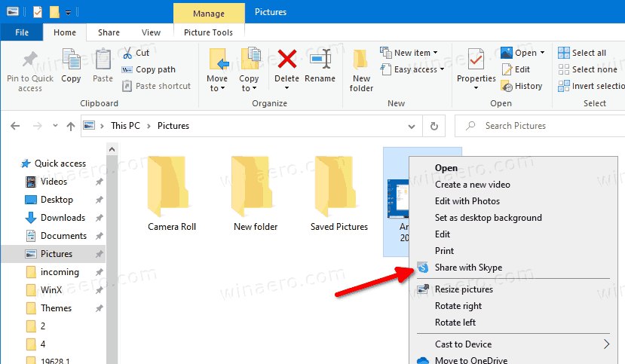Click the Manage contextual tab
The image size is (625, 364).
point(209,13)
